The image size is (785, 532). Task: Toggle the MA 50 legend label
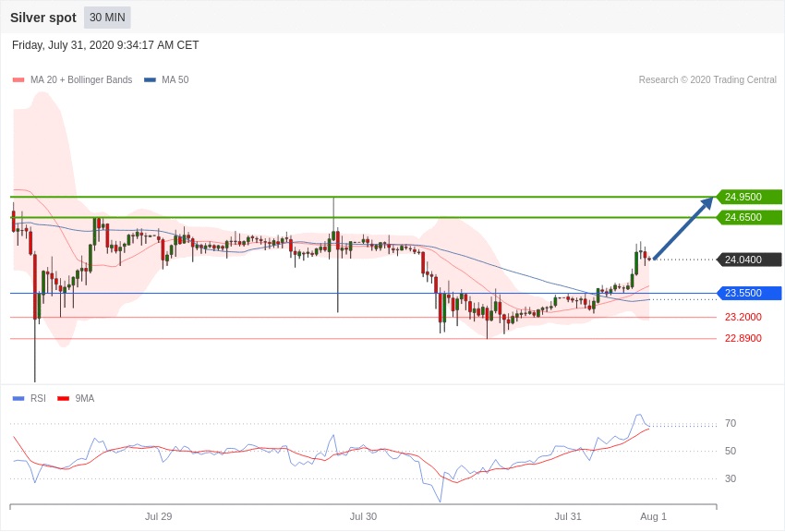pos(175,80)
